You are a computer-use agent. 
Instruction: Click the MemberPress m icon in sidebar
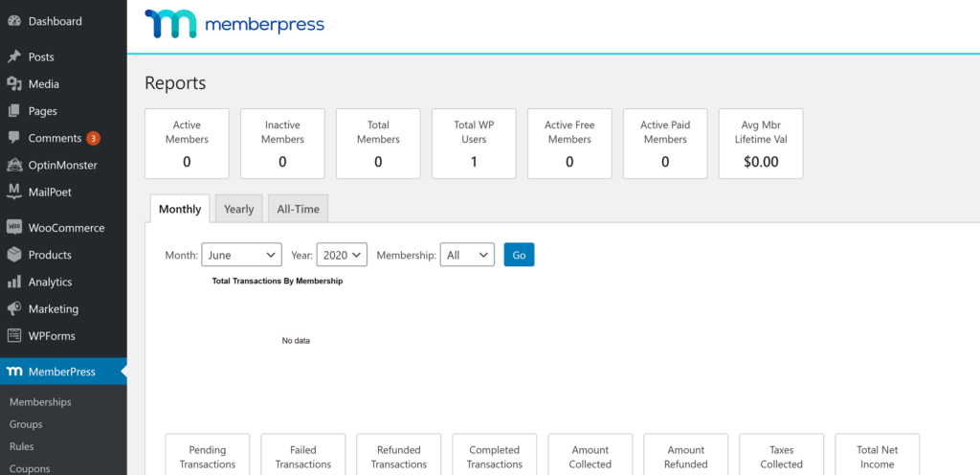pyautogui.click(x=13, y=372)
